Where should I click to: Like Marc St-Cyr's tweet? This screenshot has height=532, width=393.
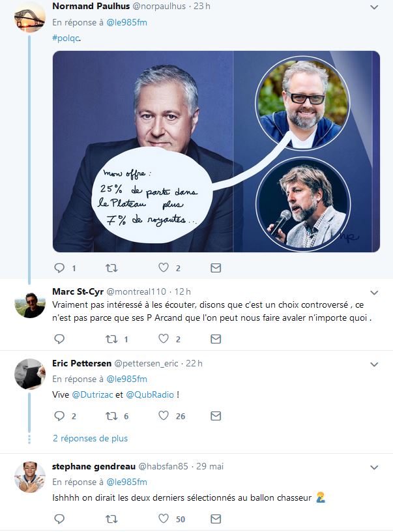coord(164,338)
